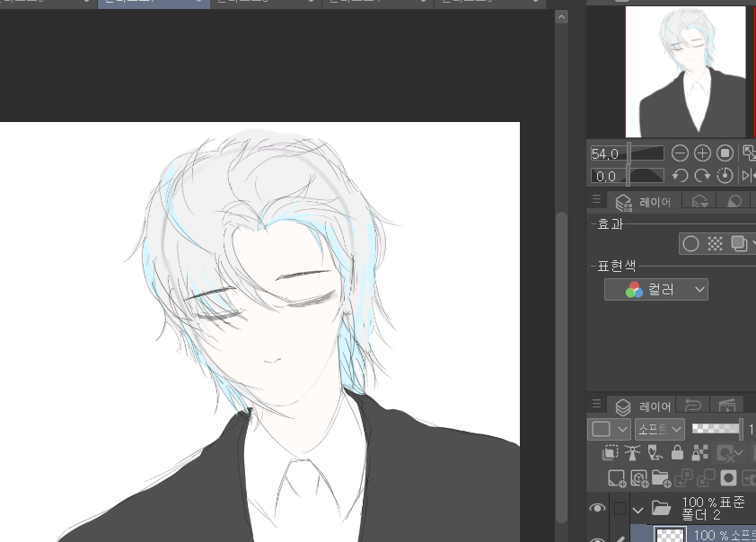Screen dimensions: 756x542
Task: Create a new raster layer
Action: tap(616, 478)
